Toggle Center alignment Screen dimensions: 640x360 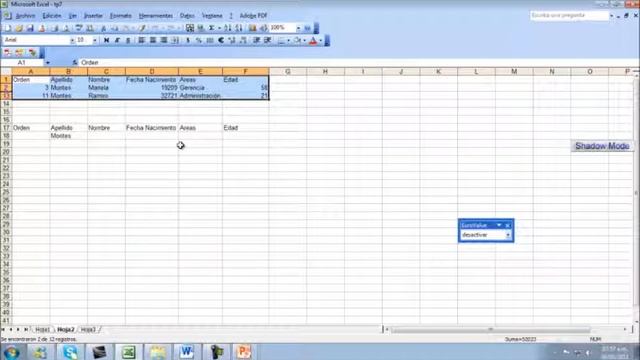[153, 40]
